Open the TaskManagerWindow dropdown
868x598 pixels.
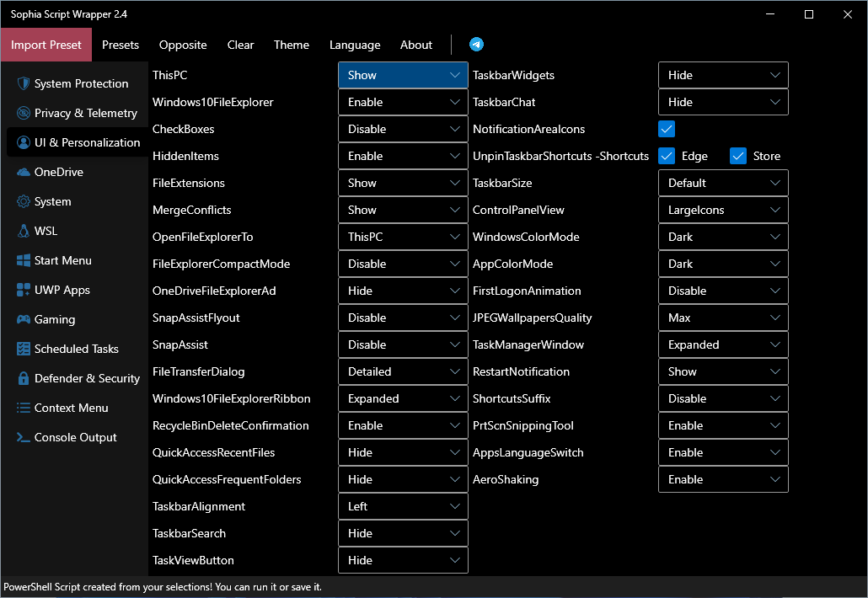point(723,344)
